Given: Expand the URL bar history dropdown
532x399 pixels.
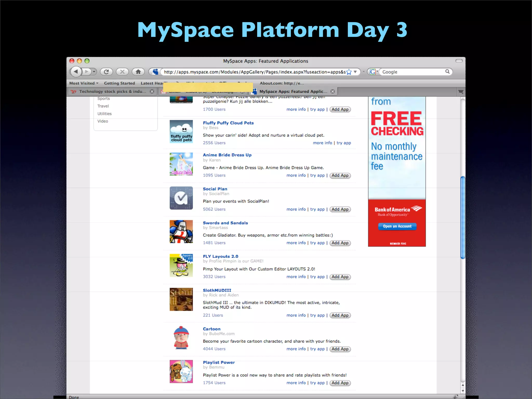Looking at the screenshot, I should click(x=355, y=72).
